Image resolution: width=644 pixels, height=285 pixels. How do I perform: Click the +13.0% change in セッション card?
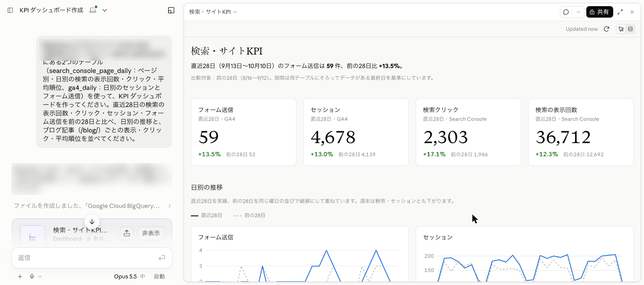[x=322, y=155]
